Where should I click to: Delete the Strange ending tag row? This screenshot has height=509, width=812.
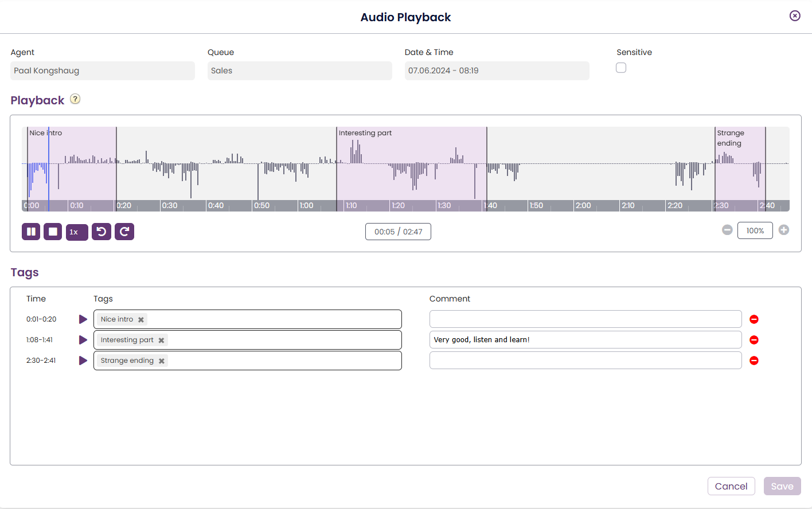(x=754, y=361)
